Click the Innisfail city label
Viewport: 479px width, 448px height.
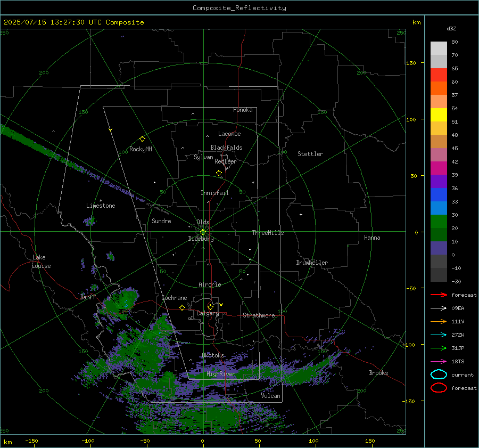[214, 193]
